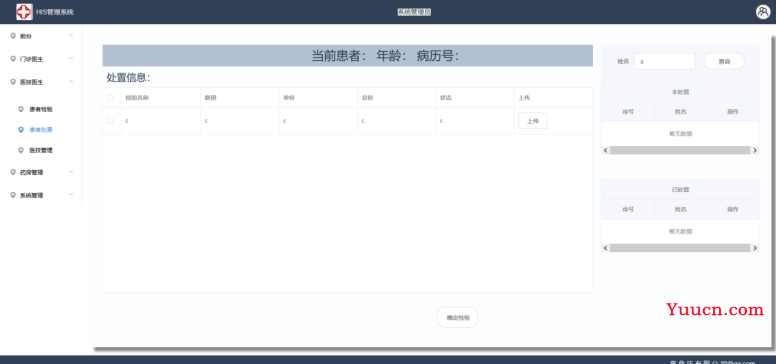Click the 上传 button in the data row
This screenshot has width=776, height=364.
[x=533, y=121]
